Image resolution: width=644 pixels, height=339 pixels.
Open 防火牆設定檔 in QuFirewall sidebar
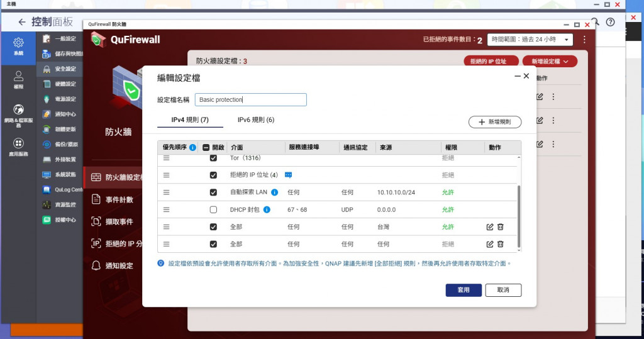[x=113, y=177]
